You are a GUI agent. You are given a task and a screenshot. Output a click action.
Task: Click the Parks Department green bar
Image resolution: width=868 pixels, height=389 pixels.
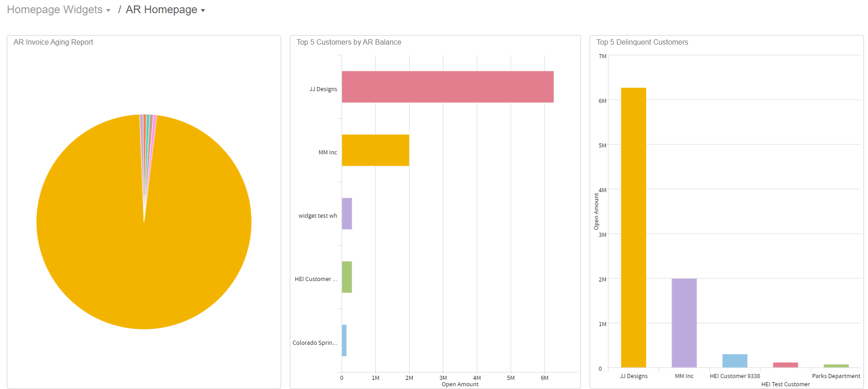click(836, 366)
